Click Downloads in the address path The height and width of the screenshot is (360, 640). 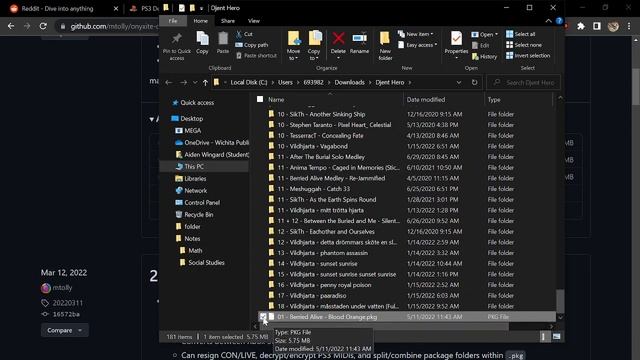(349, 82)
